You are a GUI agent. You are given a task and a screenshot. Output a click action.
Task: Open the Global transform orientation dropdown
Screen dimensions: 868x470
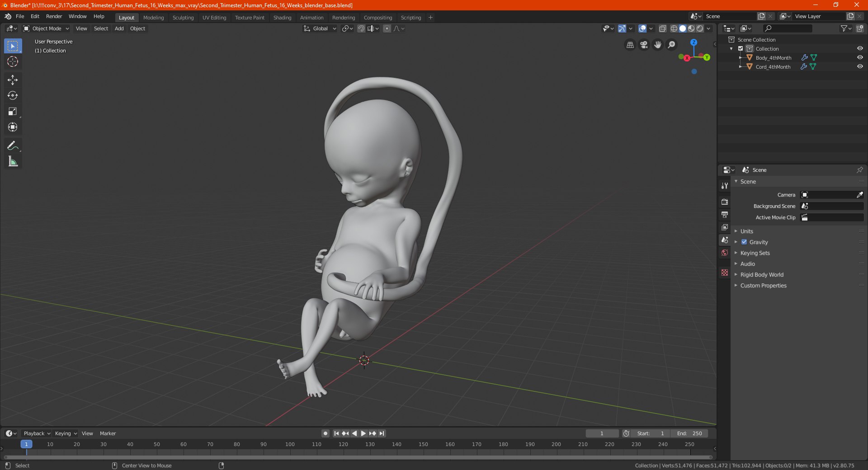320,28
